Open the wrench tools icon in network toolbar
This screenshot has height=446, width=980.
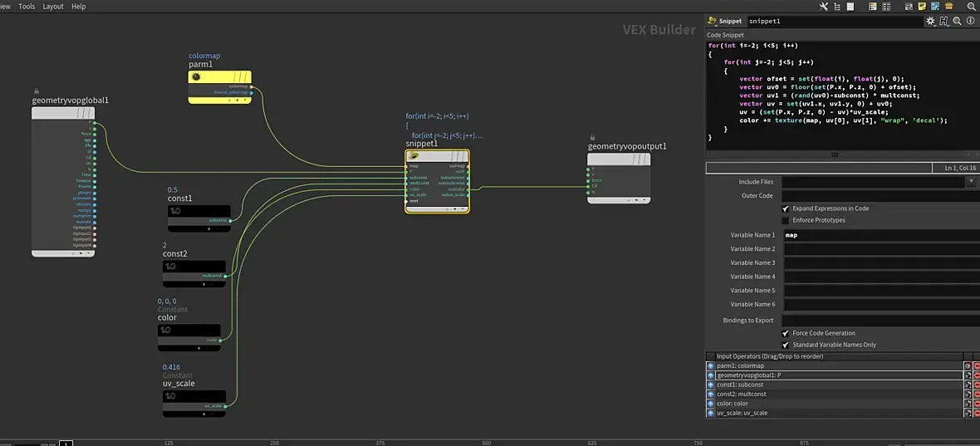[x=824, y=7]
